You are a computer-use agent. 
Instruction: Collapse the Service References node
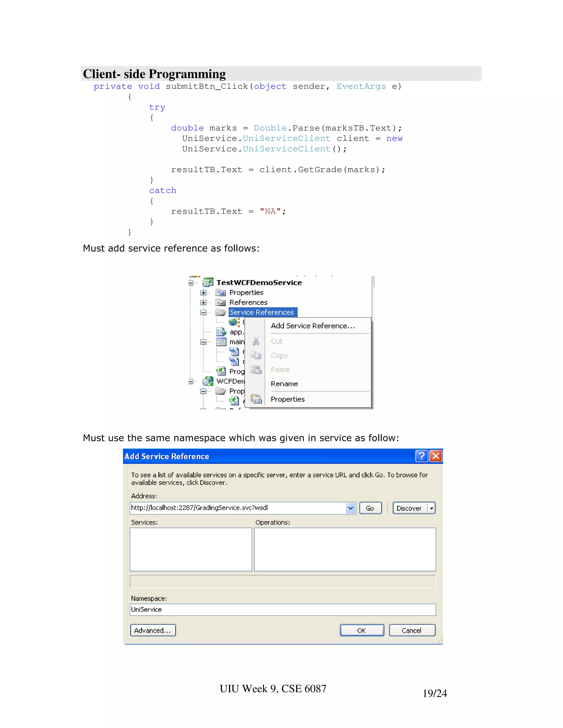coord(203,312)
